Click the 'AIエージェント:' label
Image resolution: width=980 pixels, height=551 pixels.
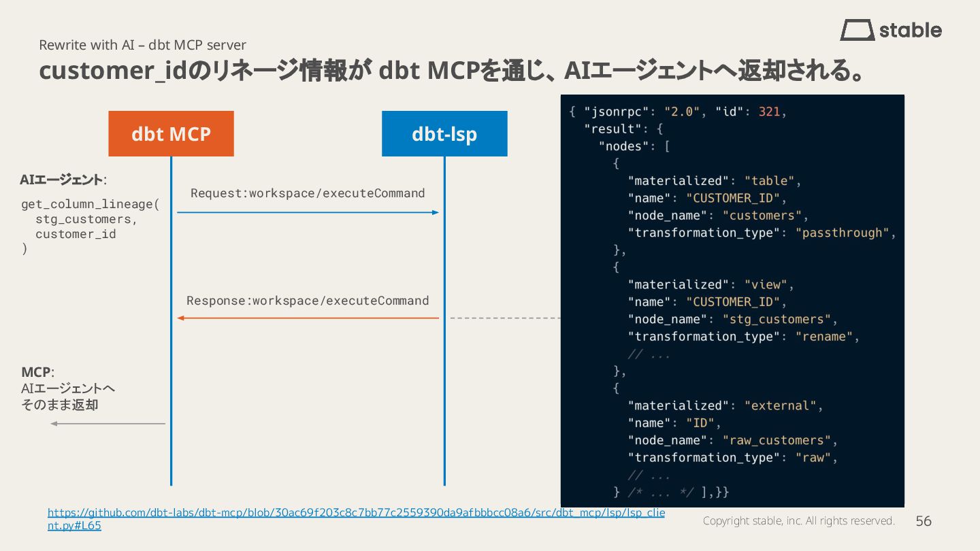[x=63, y=180]
